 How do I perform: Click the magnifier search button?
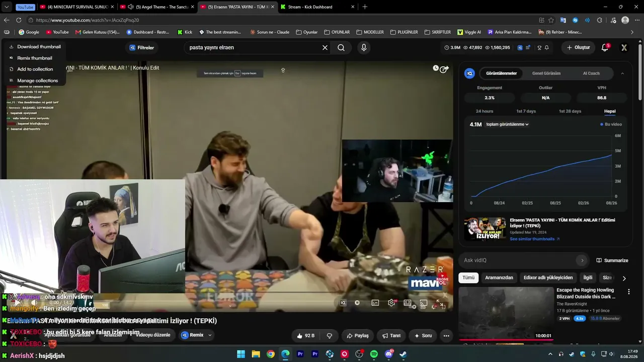click(x=341, y=47)
